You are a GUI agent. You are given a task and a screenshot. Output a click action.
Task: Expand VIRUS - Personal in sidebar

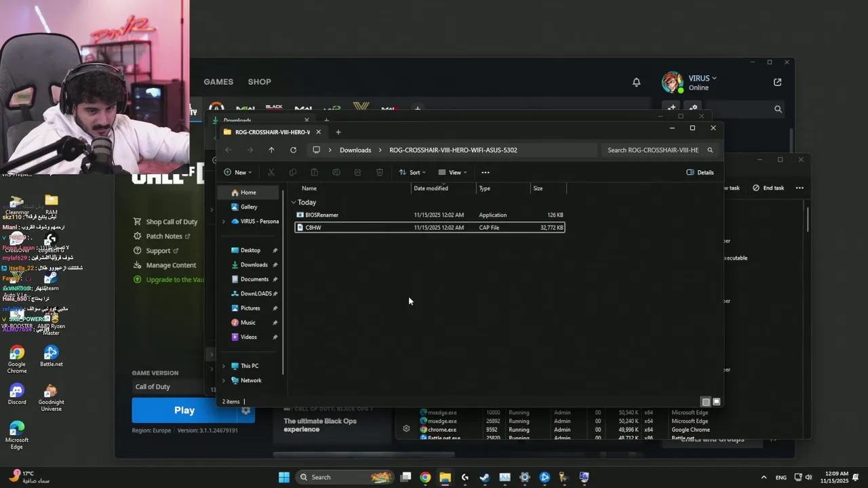coord(224,222)
